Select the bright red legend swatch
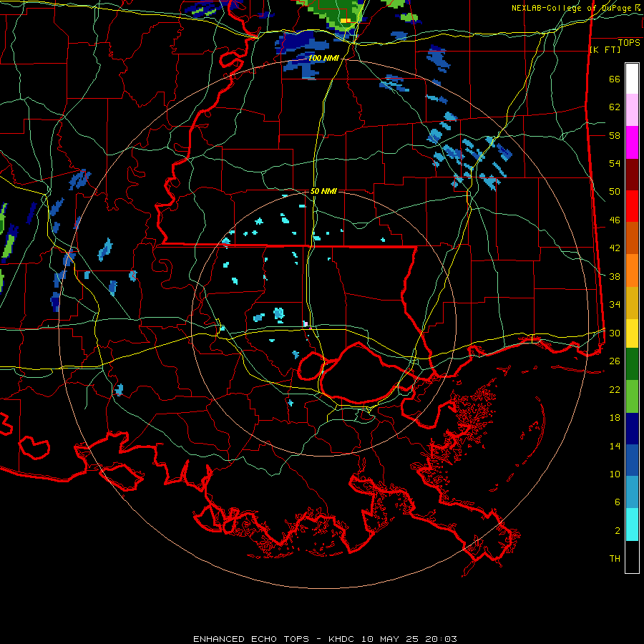This screenshot has height=644, width=644. pos(632,207)
